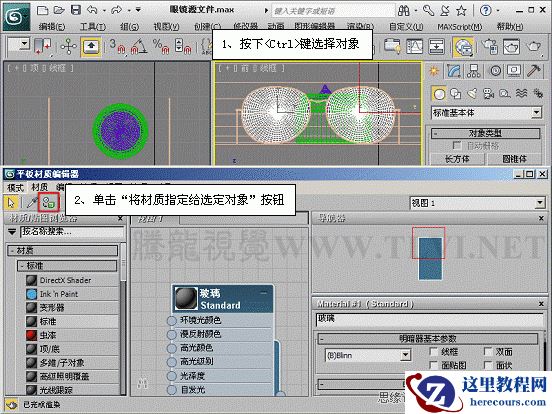Open the Curve Editor icon

coord(414,46)
